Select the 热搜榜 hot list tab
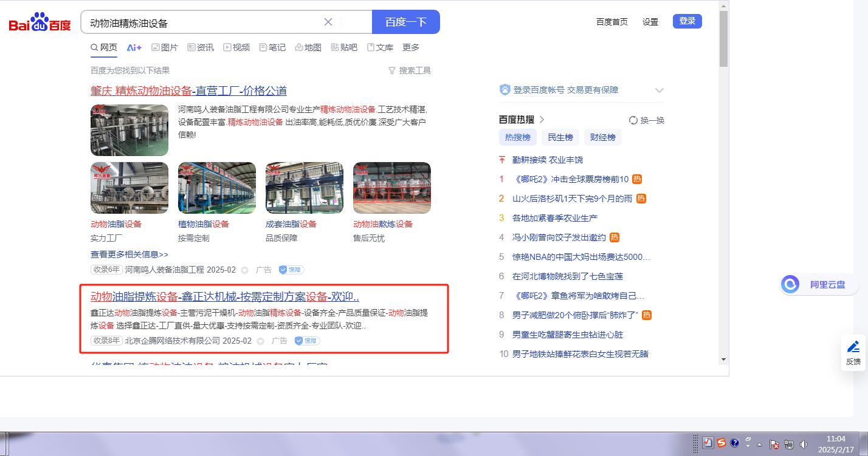The height and width of the screenshot is (456, 868). pyautogui.click(x=518, y=137)
